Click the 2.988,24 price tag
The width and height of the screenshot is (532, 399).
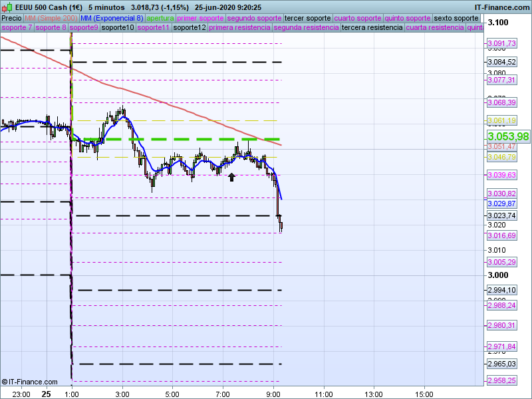point(502,305)
